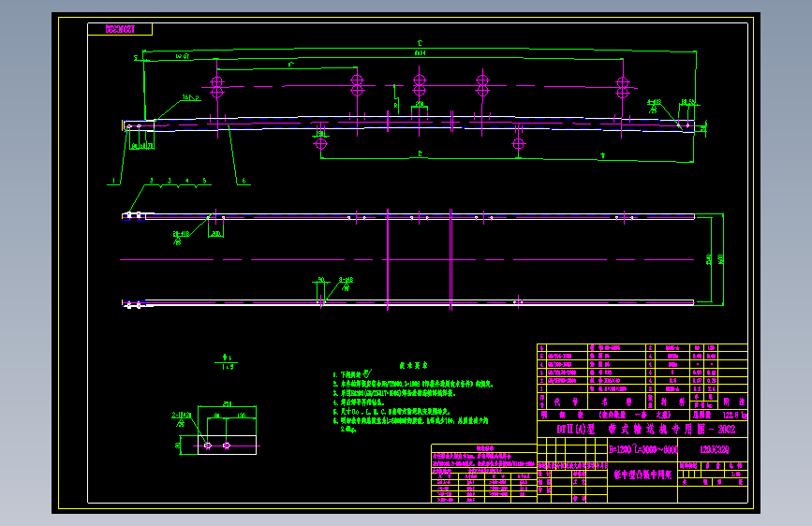
Task: Click the B=1200 L=3000~6000 specification cell
Action: pos(642,449)
